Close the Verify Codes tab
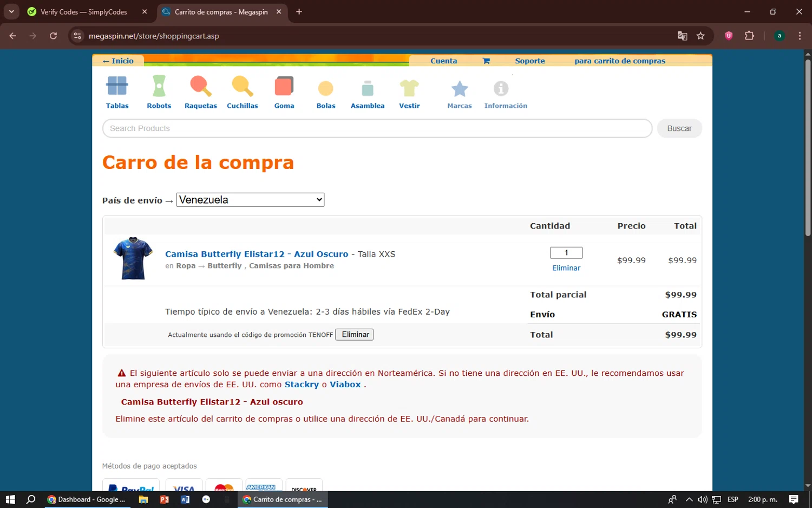812x508 pixels. pyautogui.click(x=145, y=11)
